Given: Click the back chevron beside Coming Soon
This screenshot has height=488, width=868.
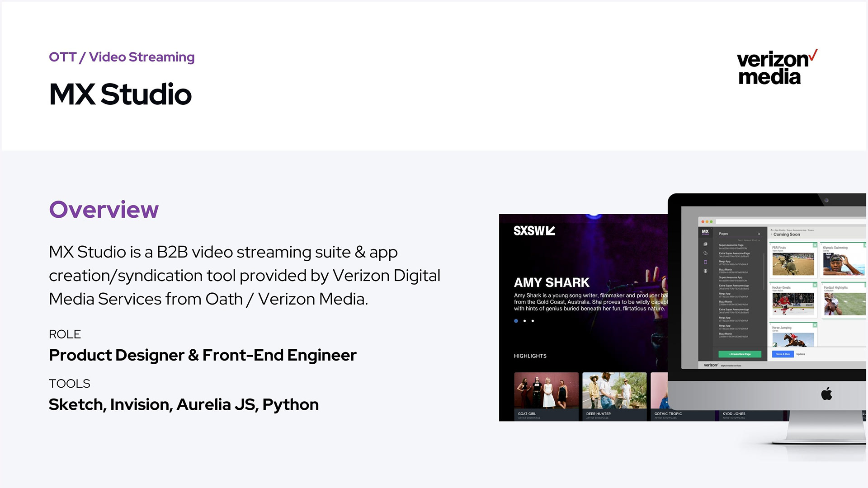Looking at the screenshot, I should tap(772, 235).
